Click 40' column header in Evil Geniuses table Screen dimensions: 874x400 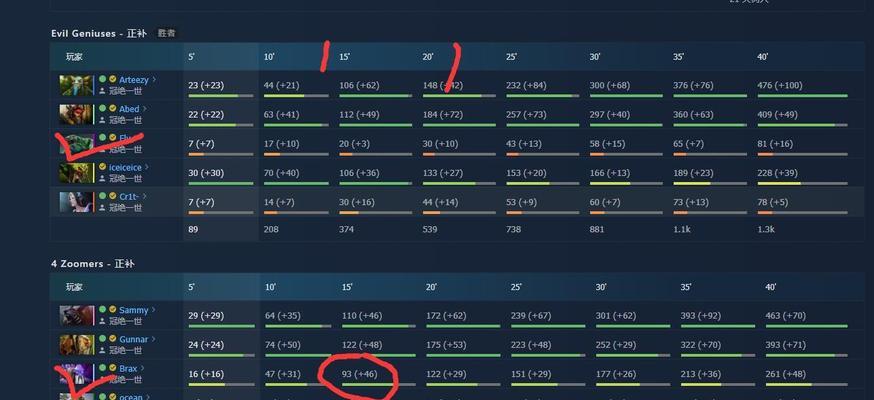tap(763, 57)
